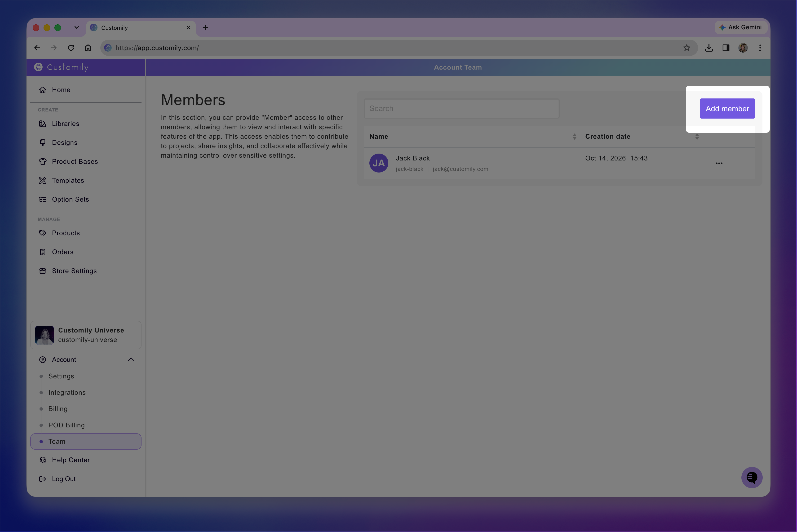Click the Libraries icon in sidebar

pyautogui.click(x=42, y=124)
